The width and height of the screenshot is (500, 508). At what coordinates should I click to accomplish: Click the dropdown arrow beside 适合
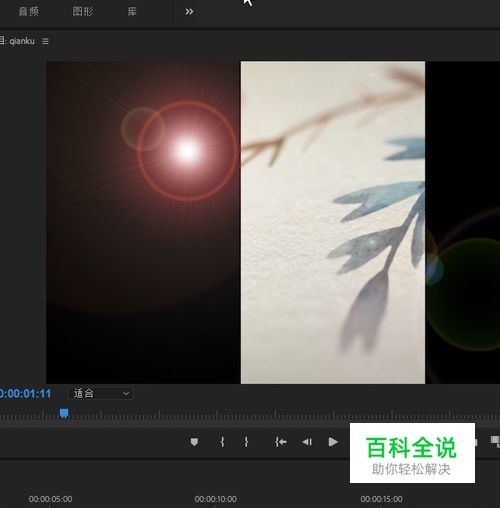(126, 394)
